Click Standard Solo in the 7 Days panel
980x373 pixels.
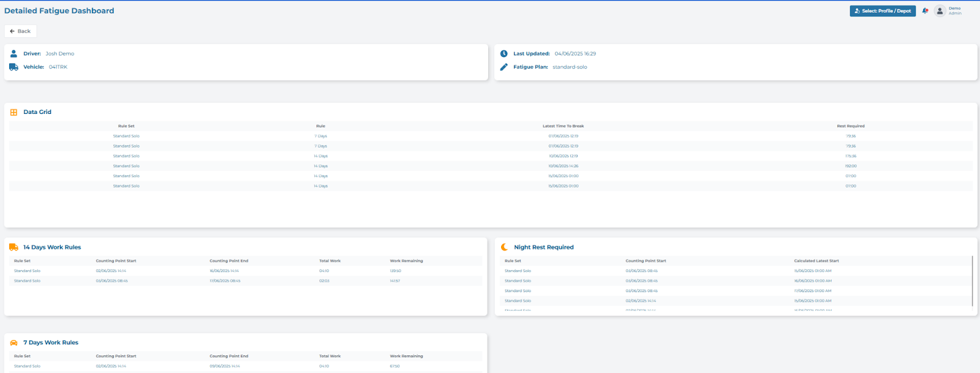point(27,366)
